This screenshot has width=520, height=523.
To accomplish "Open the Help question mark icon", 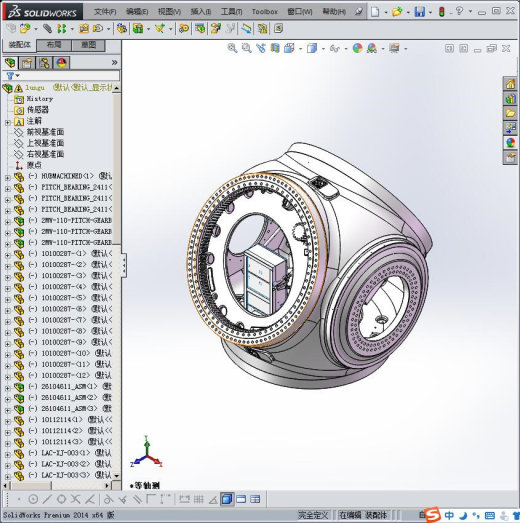I will click(x=459, y=11).
